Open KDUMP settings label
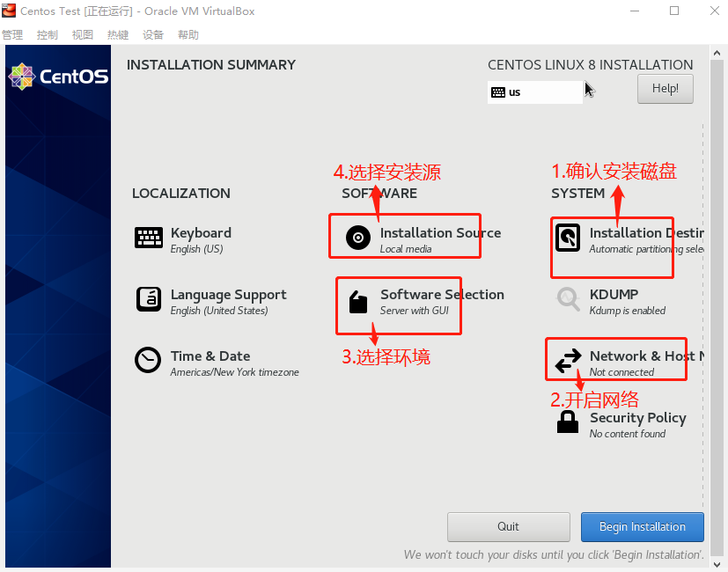This screenshot has height=572, width=728. pos(614,294)
